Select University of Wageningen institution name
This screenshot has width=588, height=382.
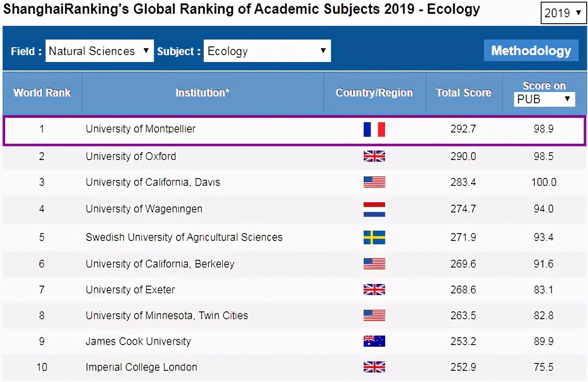click(144, 209)
